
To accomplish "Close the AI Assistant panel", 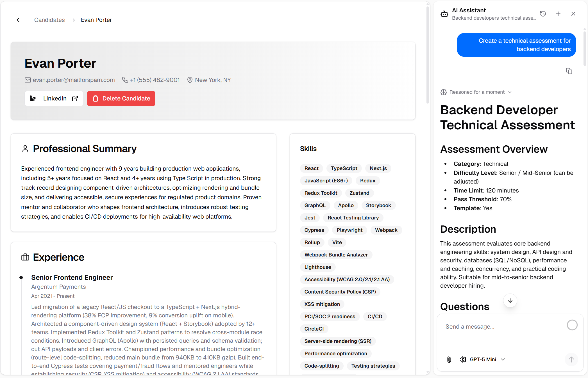I will coord(573,14).
